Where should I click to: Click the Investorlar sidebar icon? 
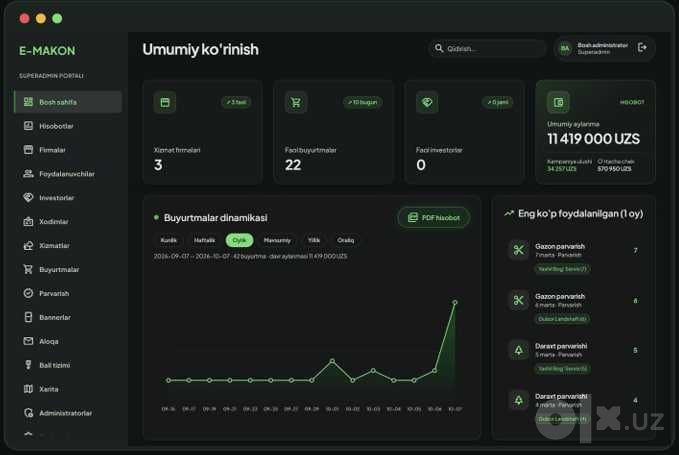pyautogui.click(x=28, y=198)
